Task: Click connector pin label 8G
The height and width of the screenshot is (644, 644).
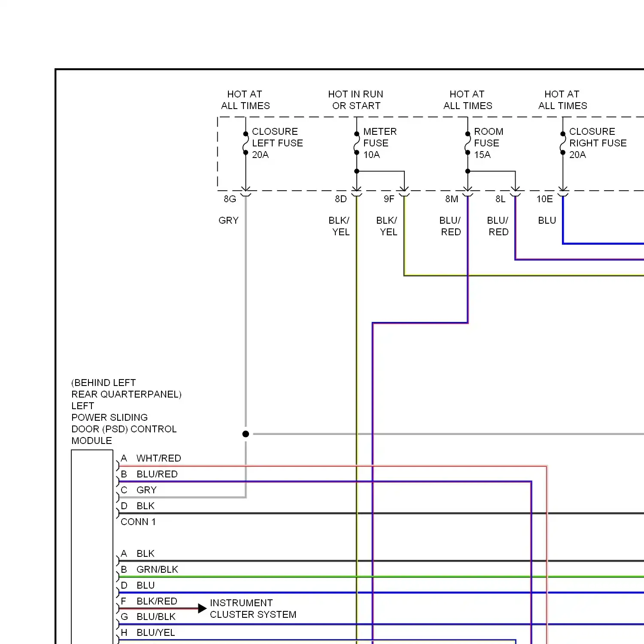Action: 230,199
